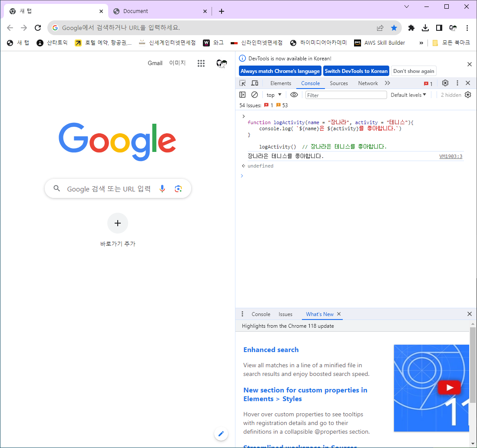Open the drawer Issues tab
This screenshot has height=448, width=477.
tap(285, 314)
